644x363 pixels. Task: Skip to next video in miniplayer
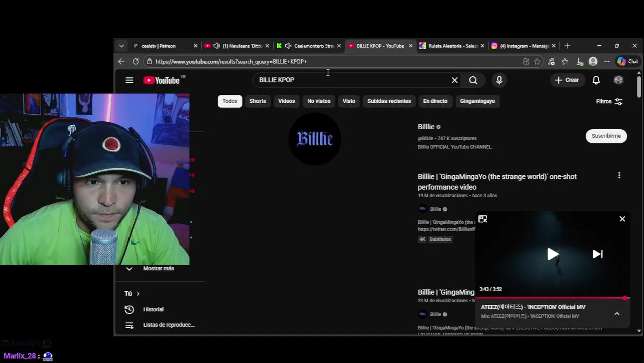click(598, 254)
